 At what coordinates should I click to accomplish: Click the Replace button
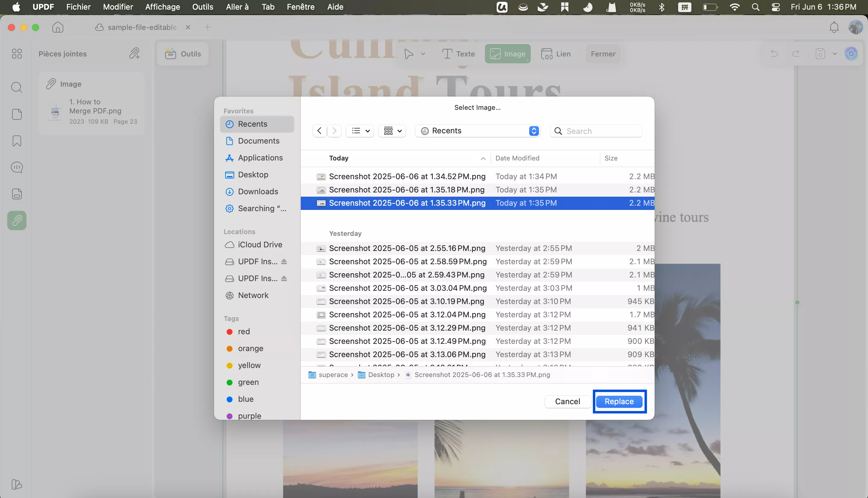(x=619, y=401)
